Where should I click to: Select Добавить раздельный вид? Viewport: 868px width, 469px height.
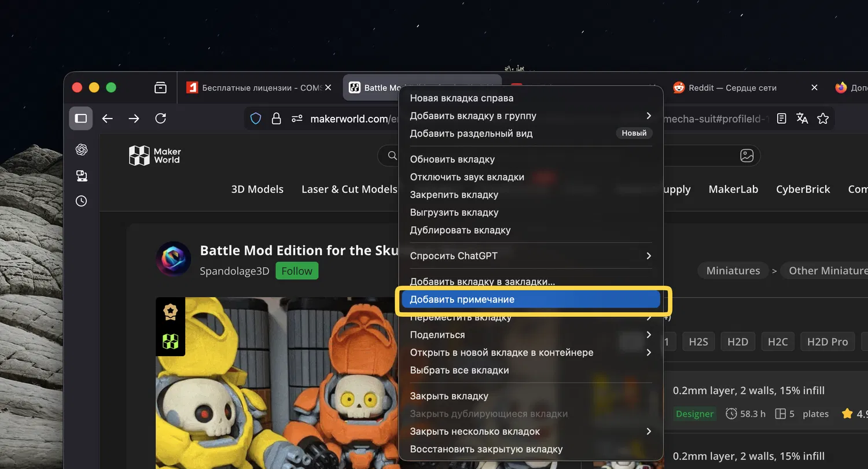(x=531, y=134)
